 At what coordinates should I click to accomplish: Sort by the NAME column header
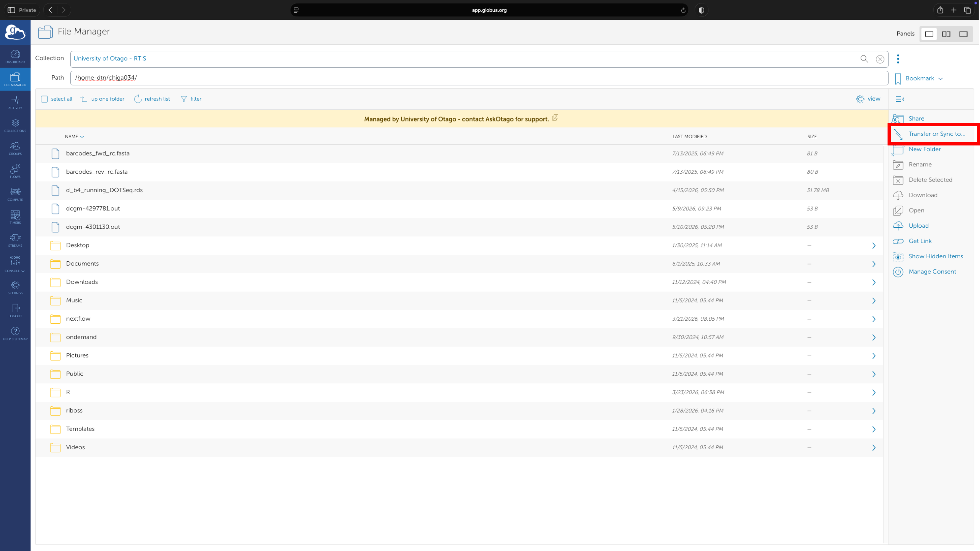point(74,136)
